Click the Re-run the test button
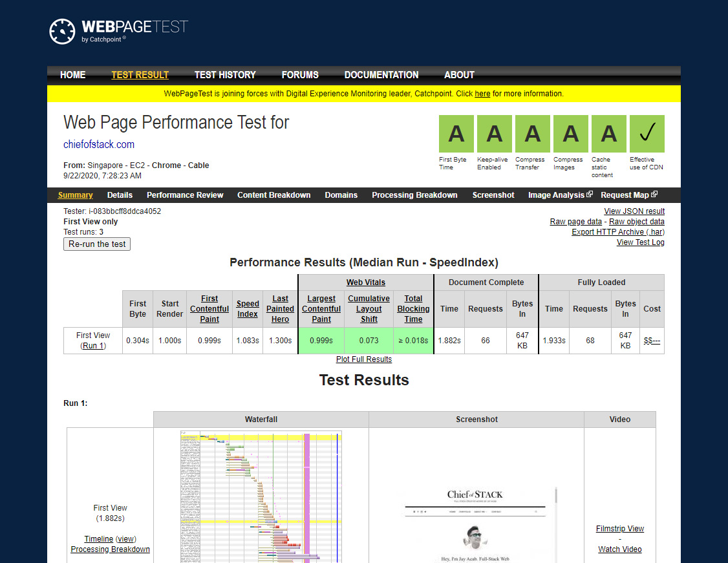The image size is (728, 563). tap(97, 244)
